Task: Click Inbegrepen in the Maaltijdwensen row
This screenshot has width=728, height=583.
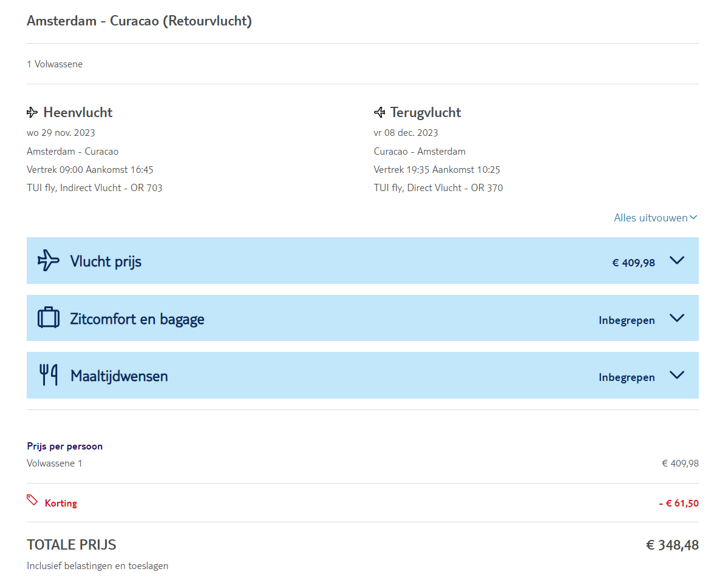Action: tap(627, 377)
